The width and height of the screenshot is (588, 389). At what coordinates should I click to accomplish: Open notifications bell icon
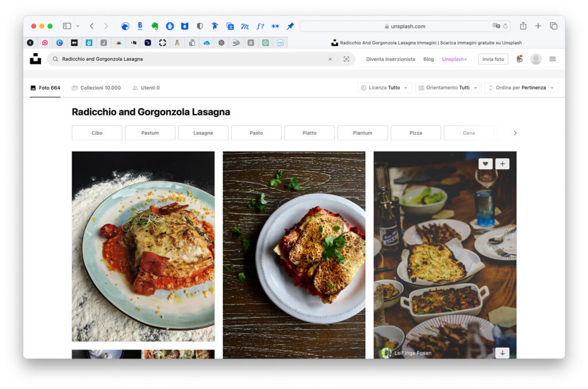click(519, 59)
